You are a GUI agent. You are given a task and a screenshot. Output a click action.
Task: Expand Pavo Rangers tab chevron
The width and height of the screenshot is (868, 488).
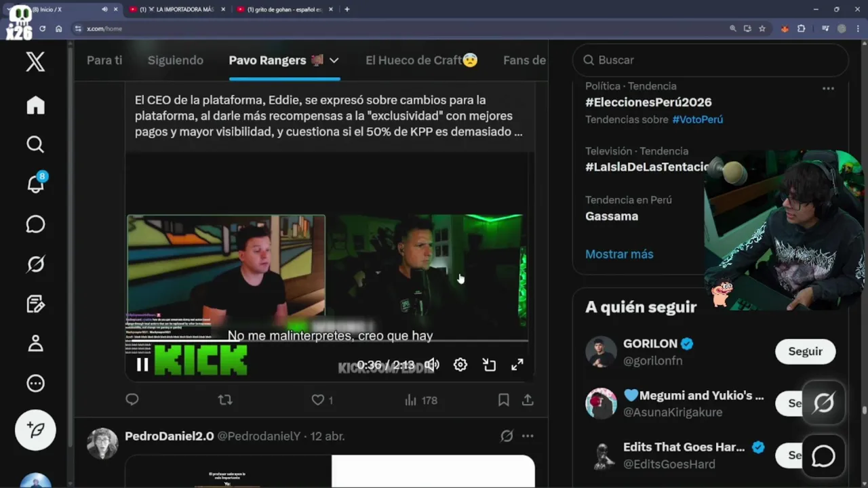click(334, 60)
